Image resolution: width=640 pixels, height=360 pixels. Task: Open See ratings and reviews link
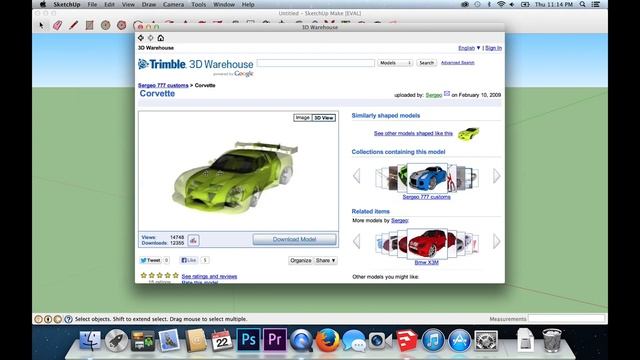209,276
